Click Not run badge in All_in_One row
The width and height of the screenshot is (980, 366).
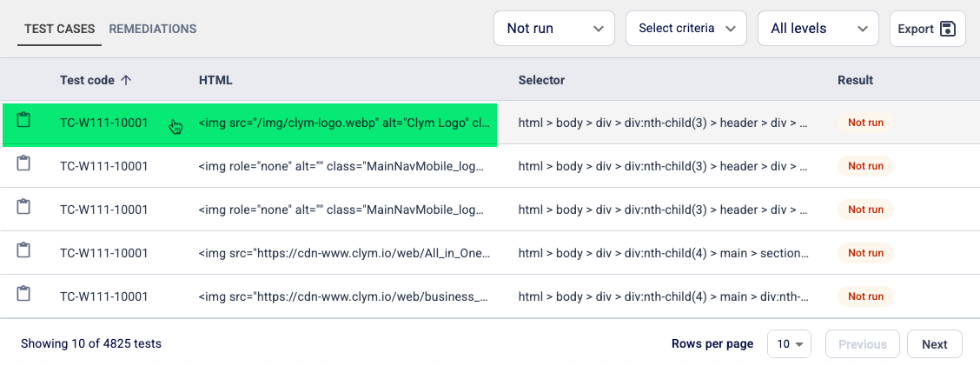point(865,253)
